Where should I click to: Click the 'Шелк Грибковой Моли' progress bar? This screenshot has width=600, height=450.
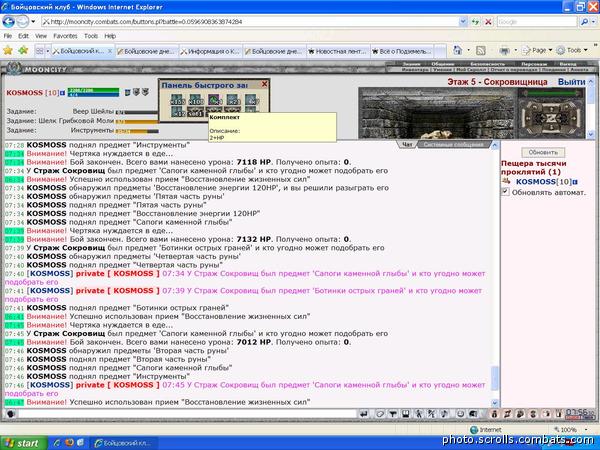[137, 122]
